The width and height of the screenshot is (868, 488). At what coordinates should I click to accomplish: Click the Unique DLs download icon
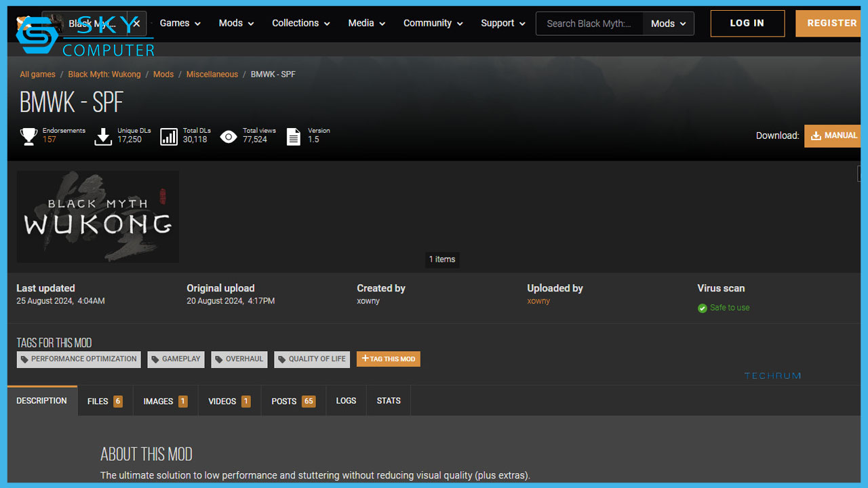pos(103,136)
